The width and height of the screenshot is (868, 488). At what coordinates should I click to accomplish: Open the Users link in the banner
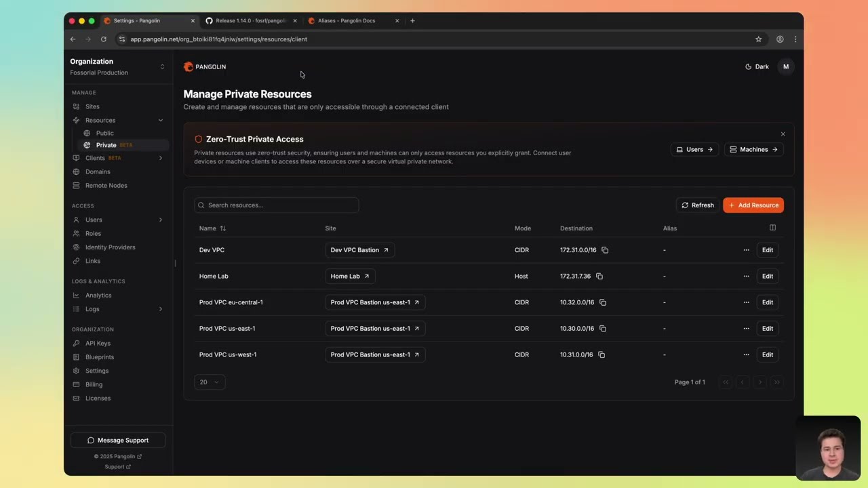[x=694, y=150]
